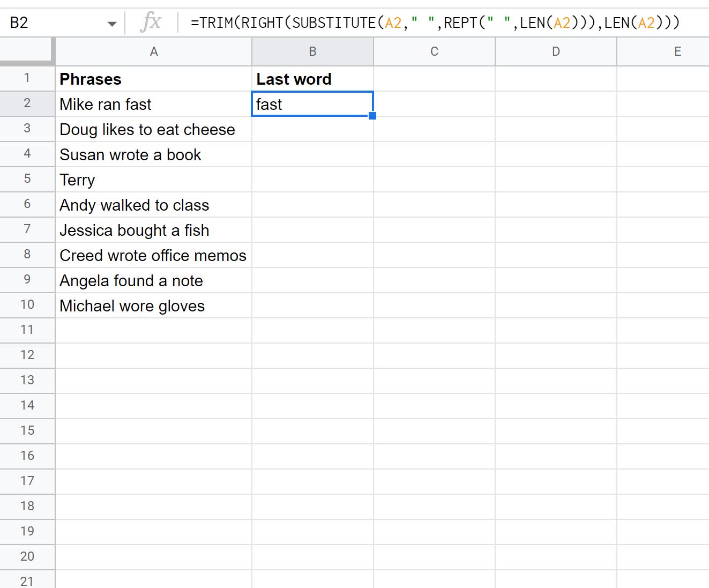Select column A header
The height and width of the screenshot is (588, 709).
(x=153, y=51)
